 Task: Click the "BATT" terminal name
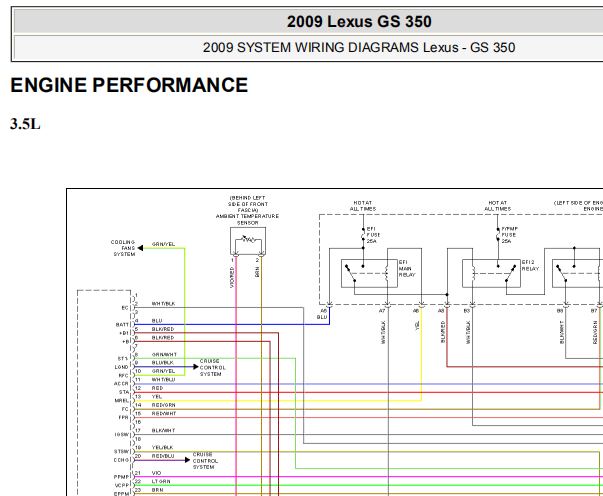[122, 325]
